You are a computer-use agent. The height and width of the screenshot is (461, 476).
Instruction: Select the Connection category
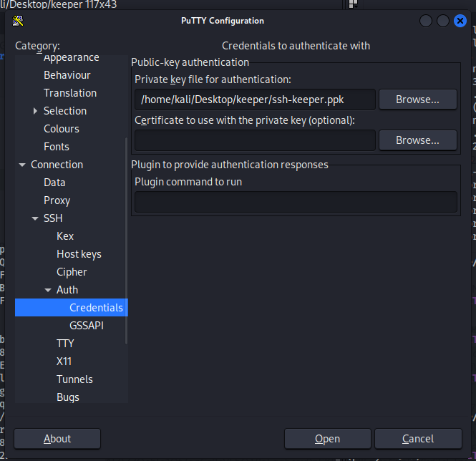click(57, 165)
